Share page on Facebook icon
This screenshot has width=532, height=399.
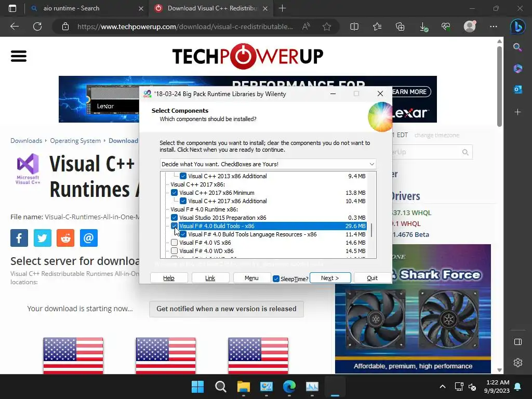[x=19, y=238]
